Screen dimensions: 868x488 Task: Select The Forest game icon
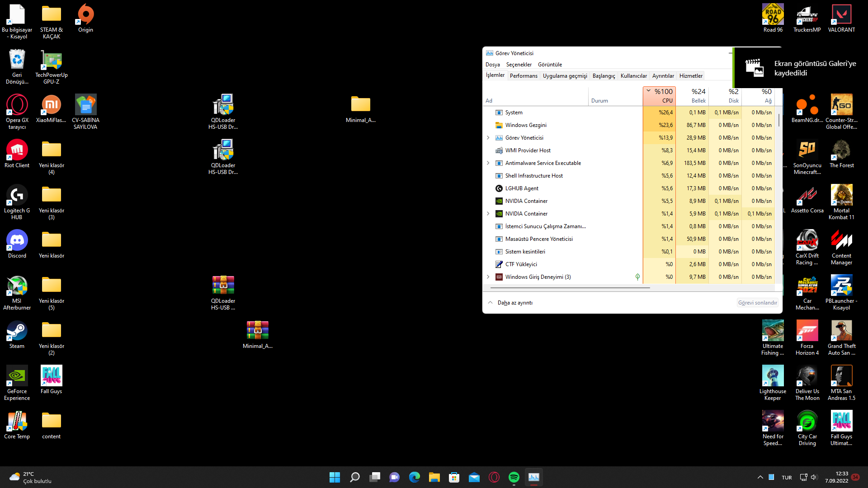coord(841,154)
